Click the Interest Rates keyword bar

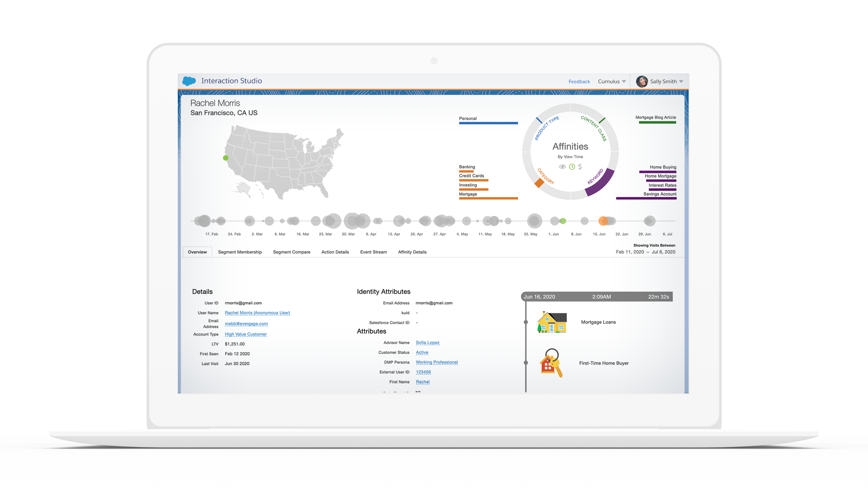662,190
